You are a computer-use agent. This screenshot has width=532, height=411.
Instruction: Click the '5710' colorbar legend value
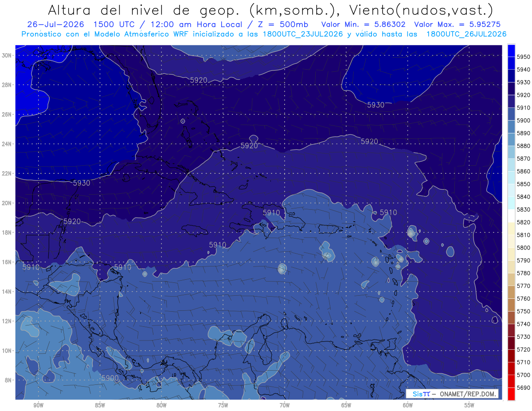pyautogui.click(x=523, y=362)
